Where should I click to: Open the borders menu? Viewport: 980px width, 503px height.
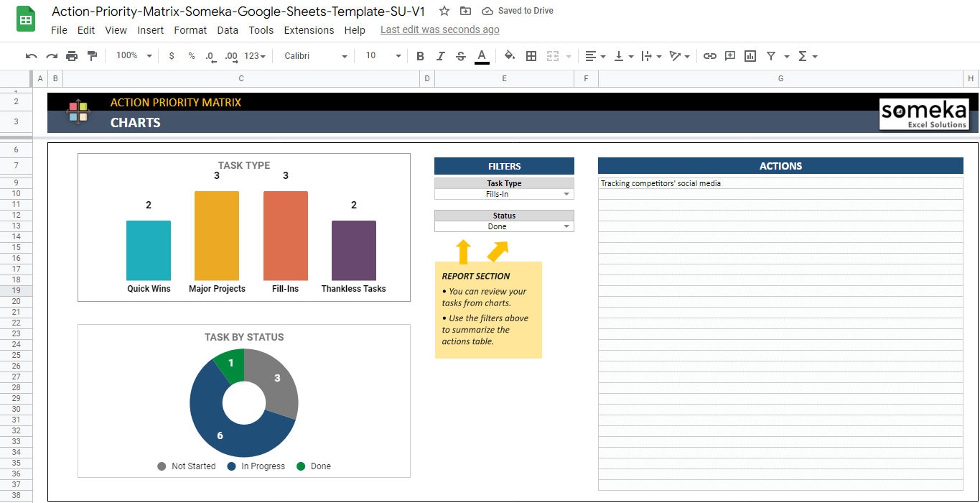(x=530, y=55)
